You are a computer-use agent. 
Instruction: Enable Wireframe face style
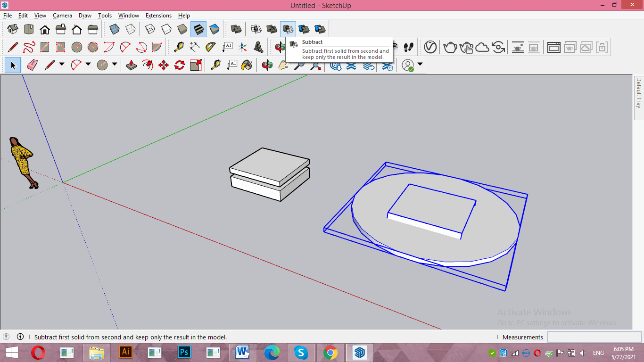tap(150, 29)
